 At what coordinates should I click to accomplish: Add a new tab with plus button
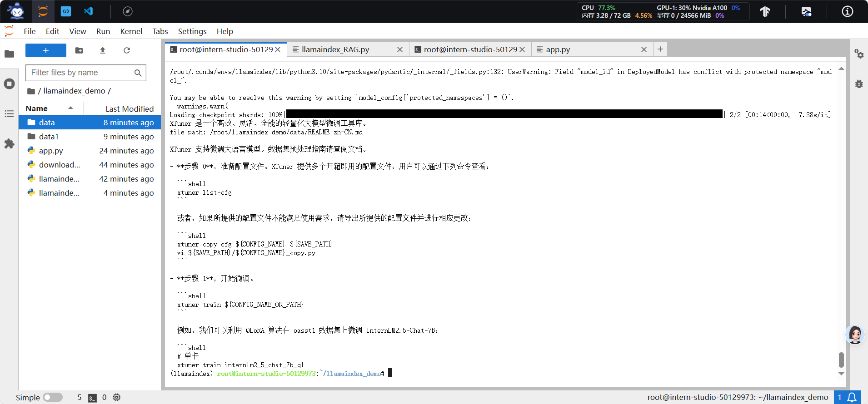pyautogui.click(x=660, y=49)
